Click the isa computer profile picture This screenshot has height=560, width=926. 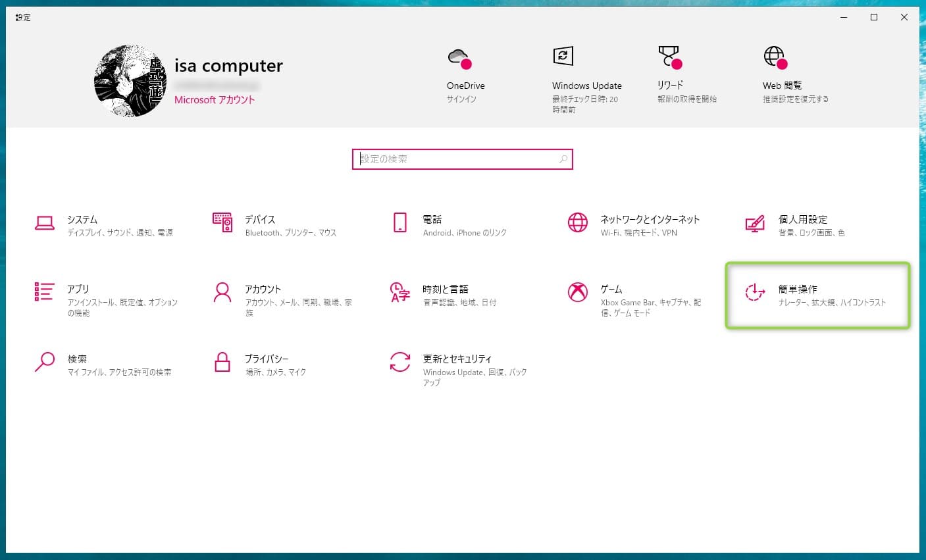point(130,81)
